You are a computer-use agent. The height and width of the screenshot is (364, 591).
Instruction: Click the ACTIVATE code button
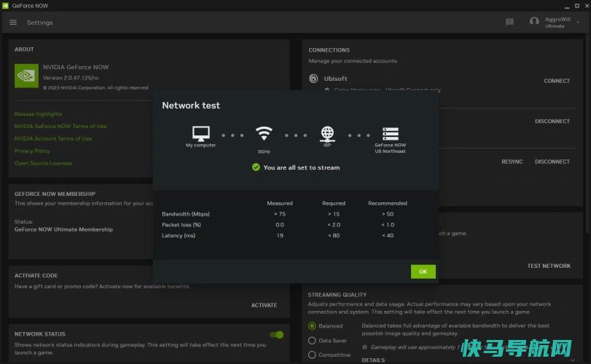pos(264,305)
